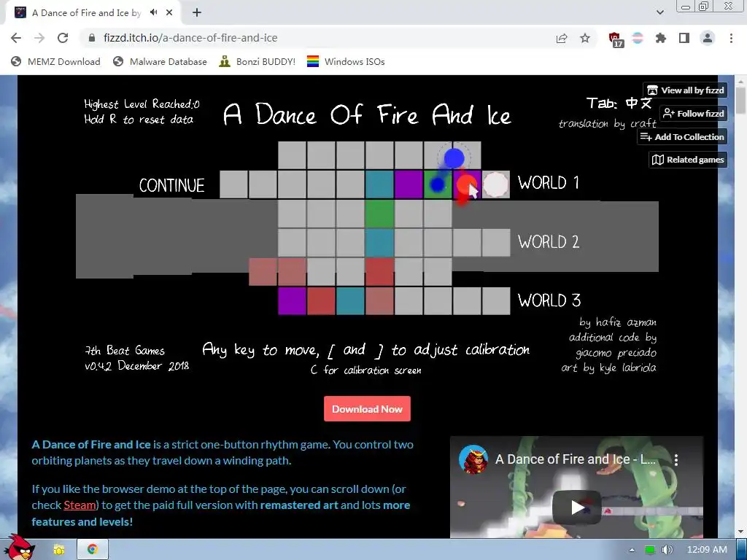Viewport: 747px width, 560px height.
Task: Click the white circle tile beside WORLD 1
Action: [495, 184]
